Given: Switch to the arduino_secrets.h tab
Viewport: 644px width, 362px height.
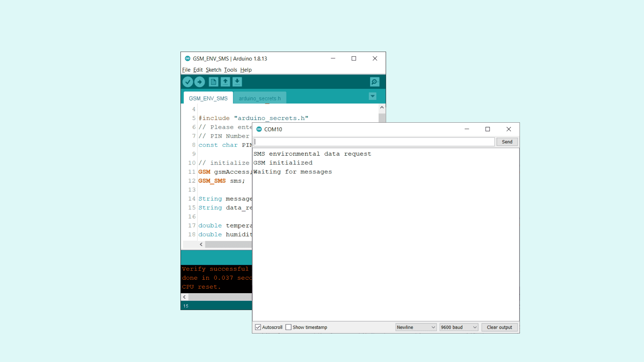Looking at the screenshot, I should [260, 98].
